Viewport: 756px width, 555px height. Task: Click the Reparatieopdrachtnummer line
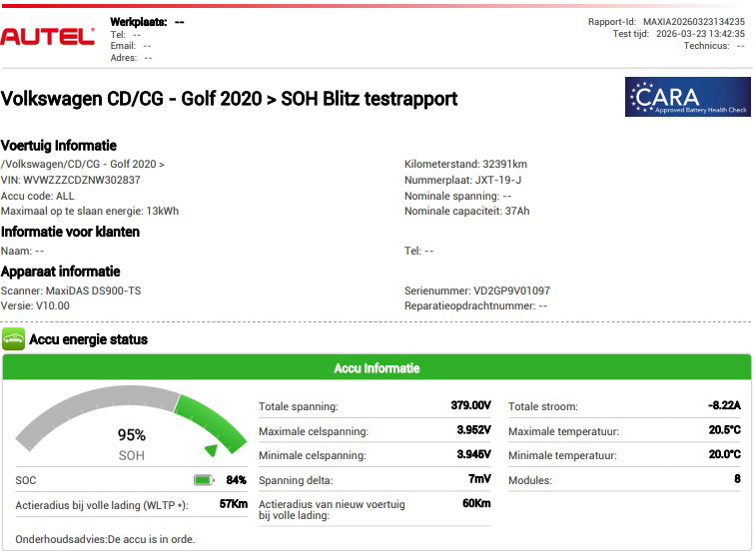(476, 305)
